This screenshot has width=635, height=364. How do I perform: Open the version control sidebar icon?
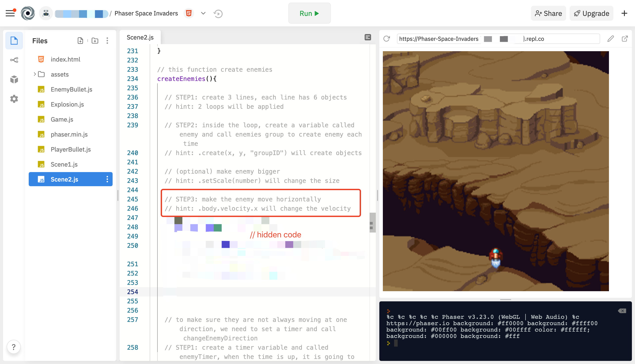pyautogui.click(x=14, y=60)
